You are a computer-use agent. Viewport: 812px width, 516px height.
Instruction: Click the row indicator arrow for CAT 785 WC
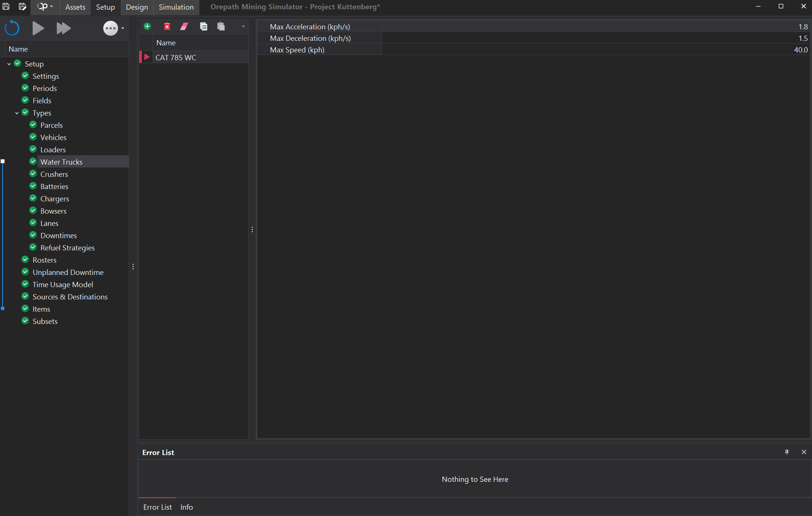point(147,57)
